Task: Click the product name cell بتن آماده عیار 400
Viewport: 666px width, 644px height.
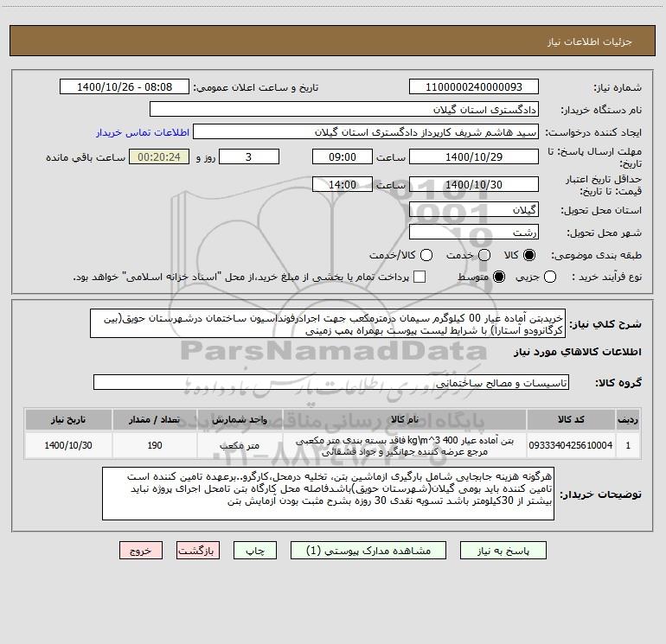Action: click(x=405, y=446)
